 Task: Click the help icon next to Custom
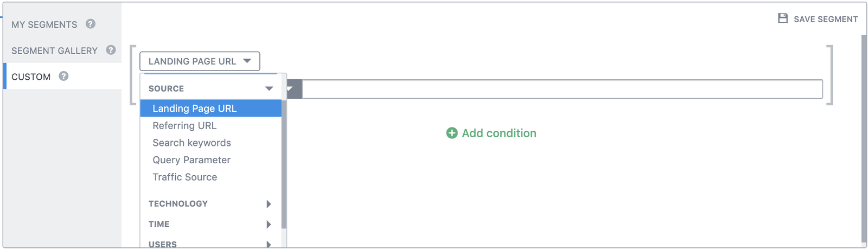coord(63,76)
